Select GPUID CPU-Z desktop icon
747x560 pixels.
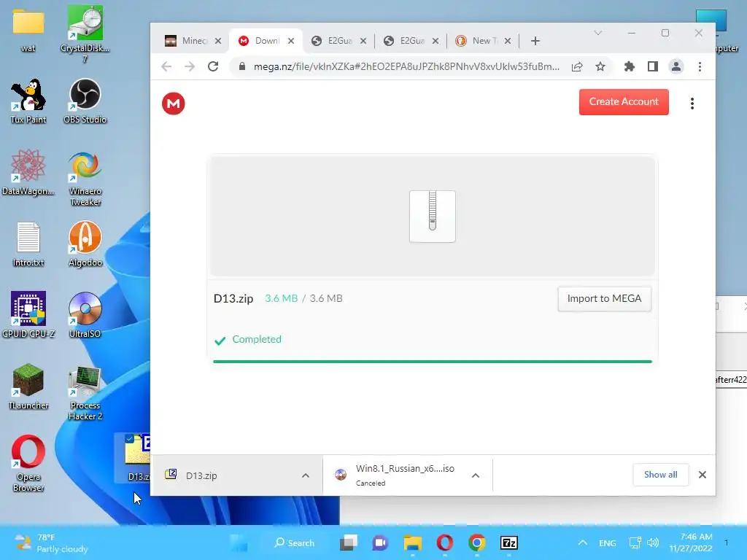(x=28, y=315)
